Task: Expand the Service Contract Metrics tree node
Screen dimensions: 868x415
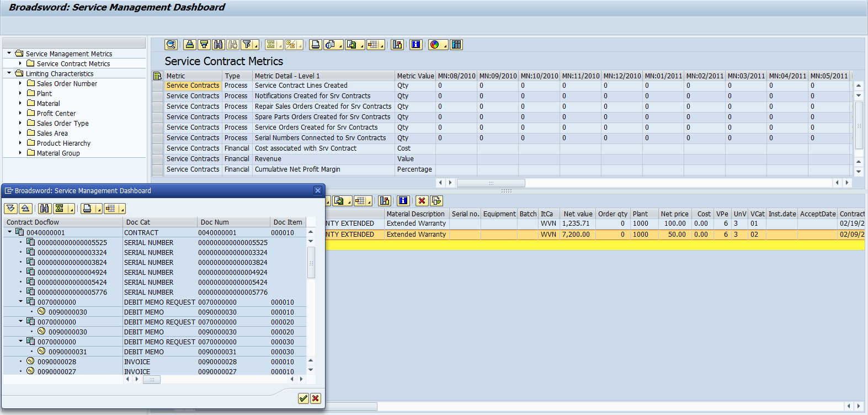Action: pyautogui.click(x=20, y=63)
